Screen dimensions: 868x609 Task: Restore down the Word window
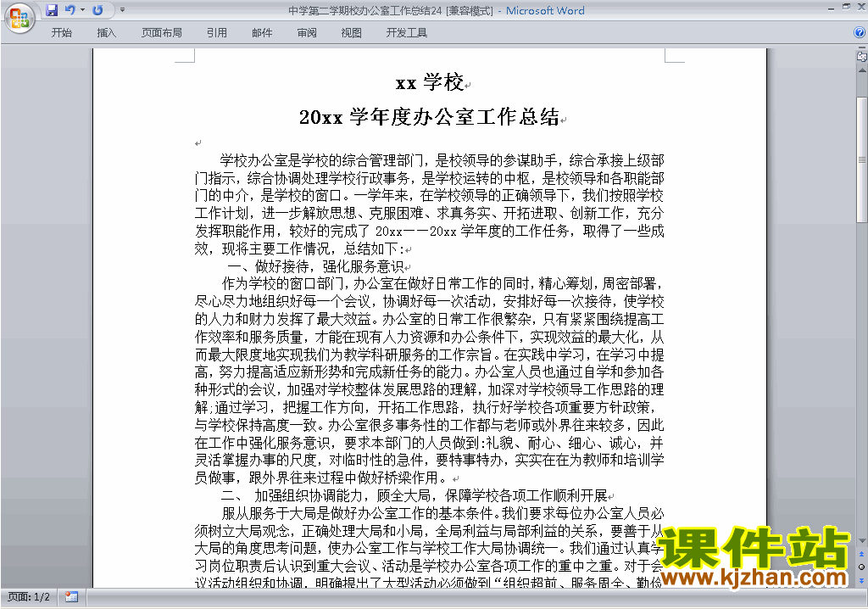tap(846, 8)
